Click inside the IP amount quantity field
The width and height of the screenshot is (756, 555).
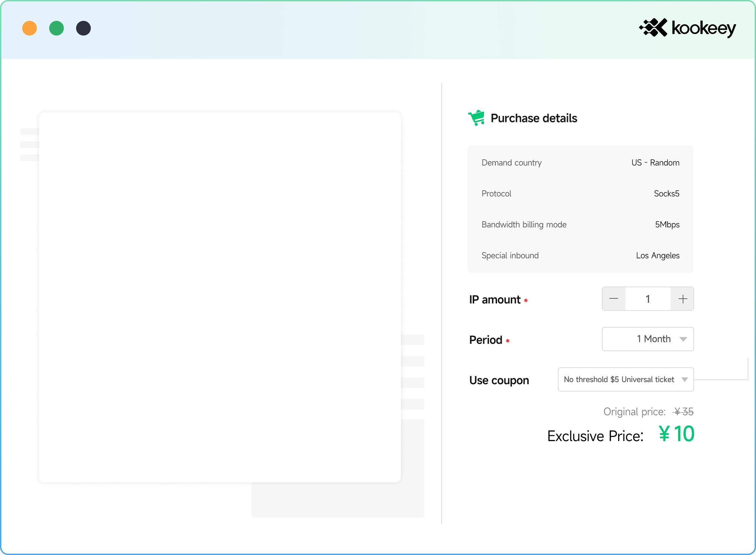point(647,299)
